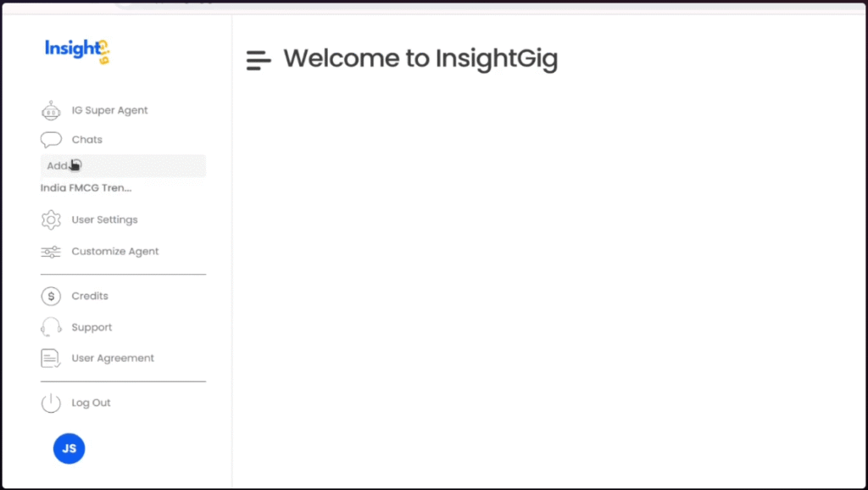Viewport: 868px width, 490px height.
Task: Open the India FMCG Tren... chat
Action: 86,188
